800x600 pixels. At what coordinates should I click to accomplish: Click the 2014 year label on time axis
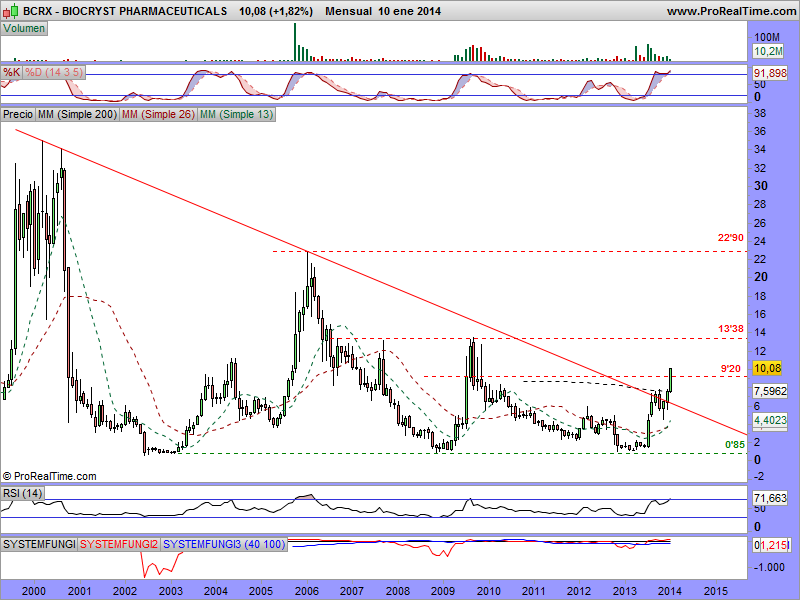(x=670, y=591)
